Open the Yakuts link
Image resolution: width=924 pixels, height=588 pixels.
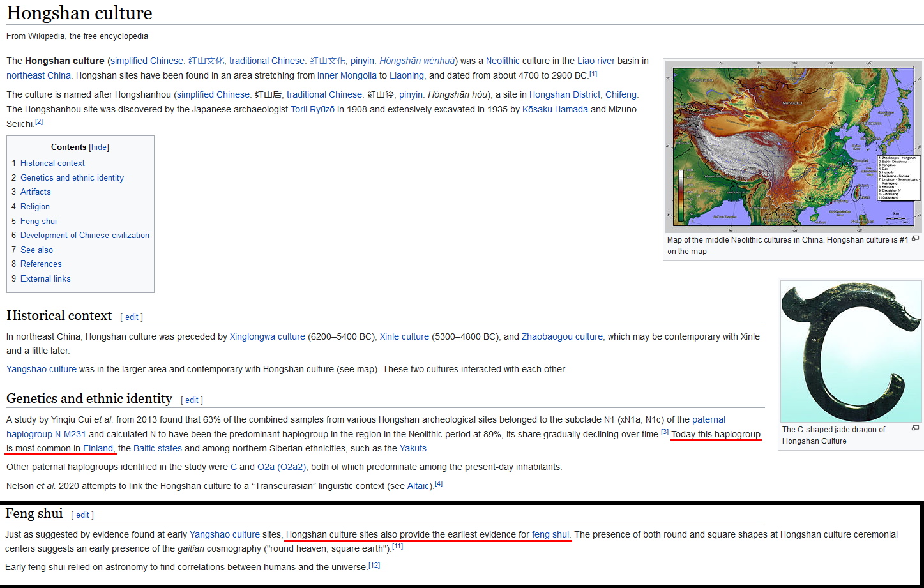click(413, 449)
